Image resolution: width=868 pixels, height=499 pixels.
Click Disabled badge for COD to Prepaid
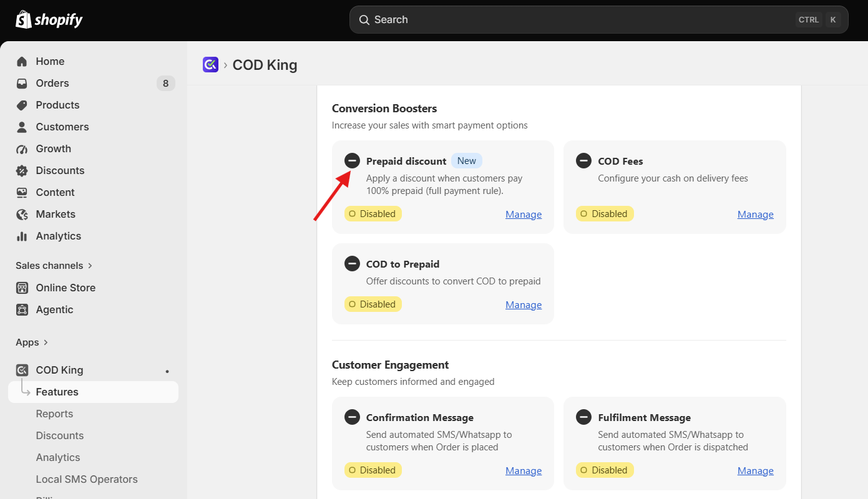pos(373,304)
